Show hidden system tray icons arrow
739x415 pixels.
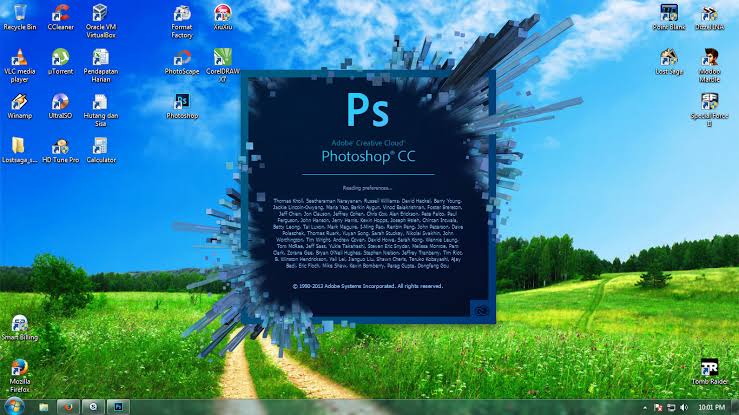(x=645, y=407)
